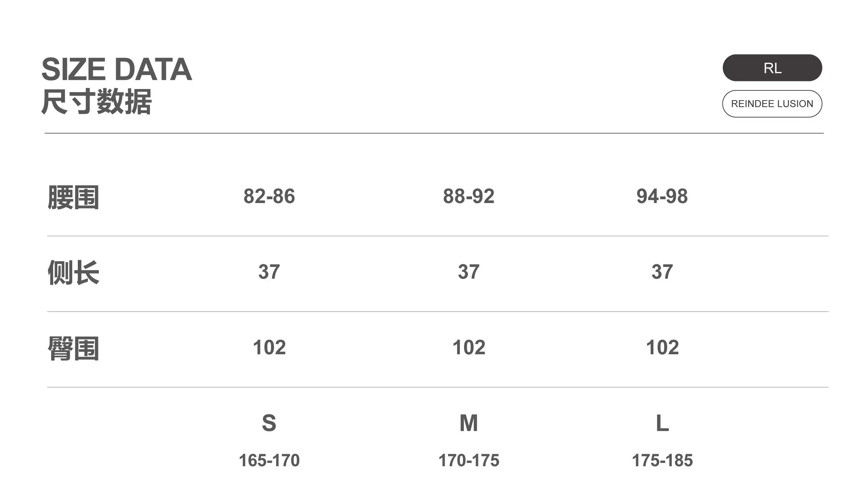Click the 88-92 waist value
Viewport: 868px width, 501px height.
pyautogui.click(x=469, y=196)
